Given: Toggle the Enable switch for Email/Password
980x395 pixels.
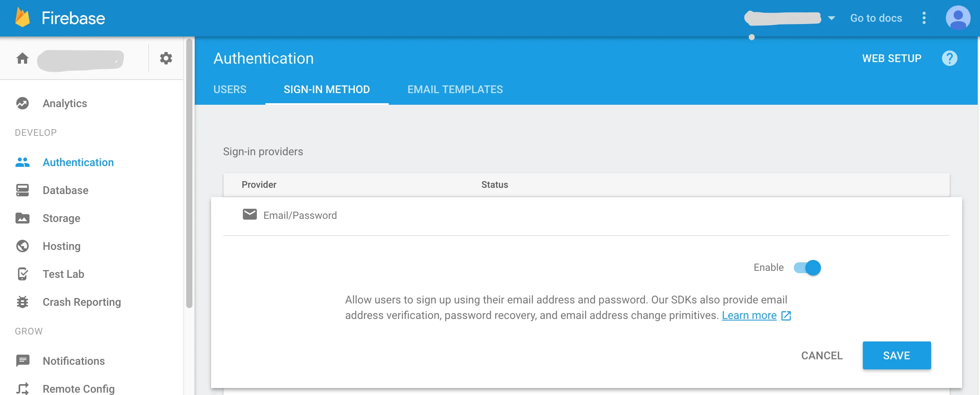Looking at the screenshot, I should click(x=807, y=268).
